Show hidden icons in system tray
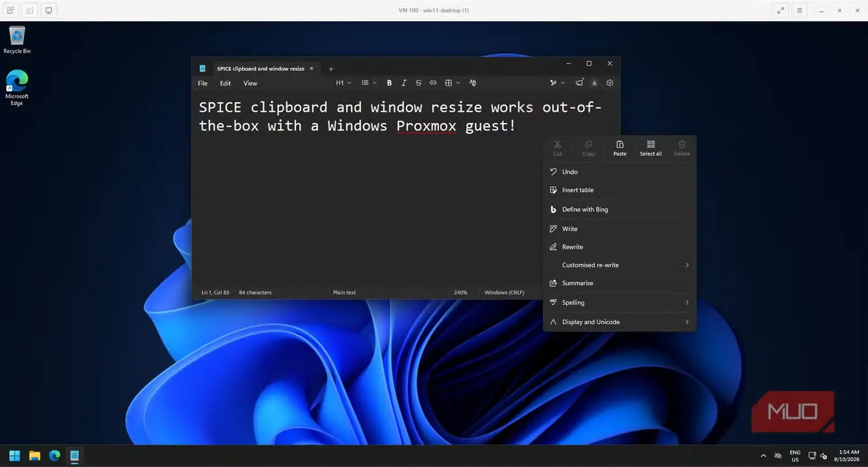This screenshot has height=467, width=868. coord(763,456)
